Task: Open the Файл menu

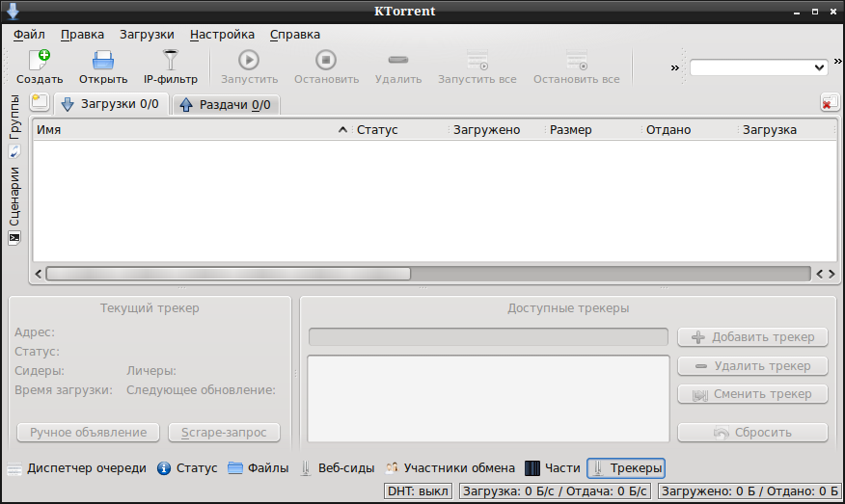Action: click(x=29, y=35)
